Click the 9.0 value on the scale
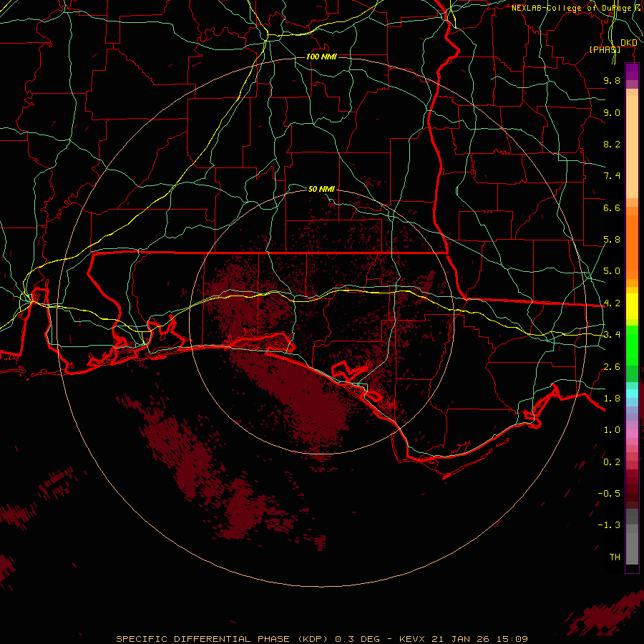644x644 pixels. [x=612, y=112]
